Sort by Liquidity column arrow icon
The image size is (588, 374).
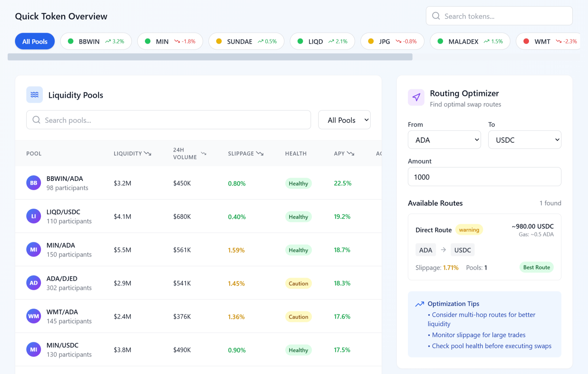[148, 153]
